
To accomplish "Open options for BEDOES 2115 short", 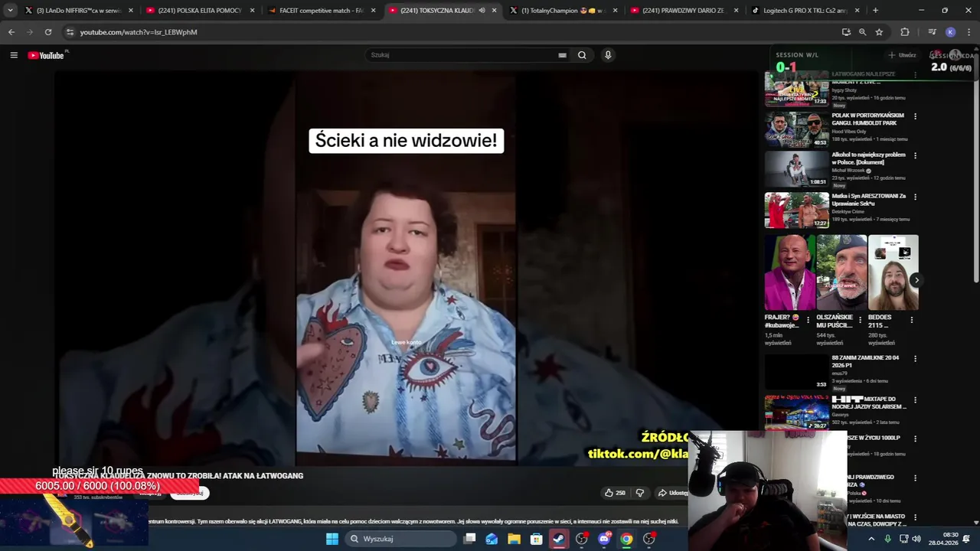I will point(911,320).
